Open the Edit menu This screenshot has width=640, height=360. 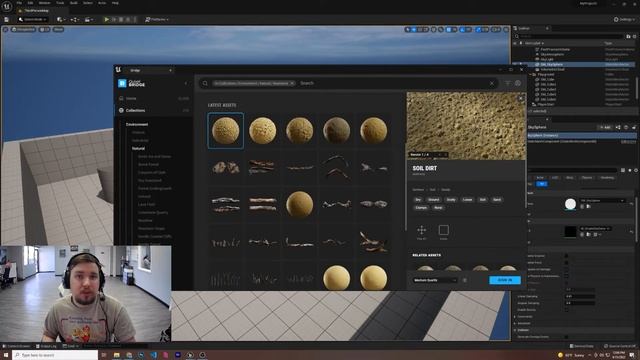30,3
